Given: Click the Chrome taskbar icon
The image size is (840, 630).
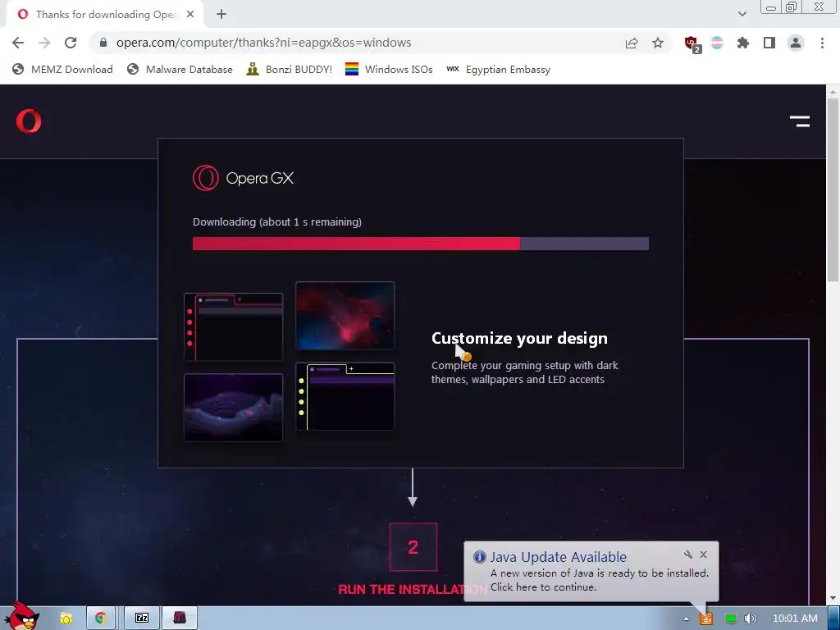Looking at the screenshot, I should (x=101, y=619).
